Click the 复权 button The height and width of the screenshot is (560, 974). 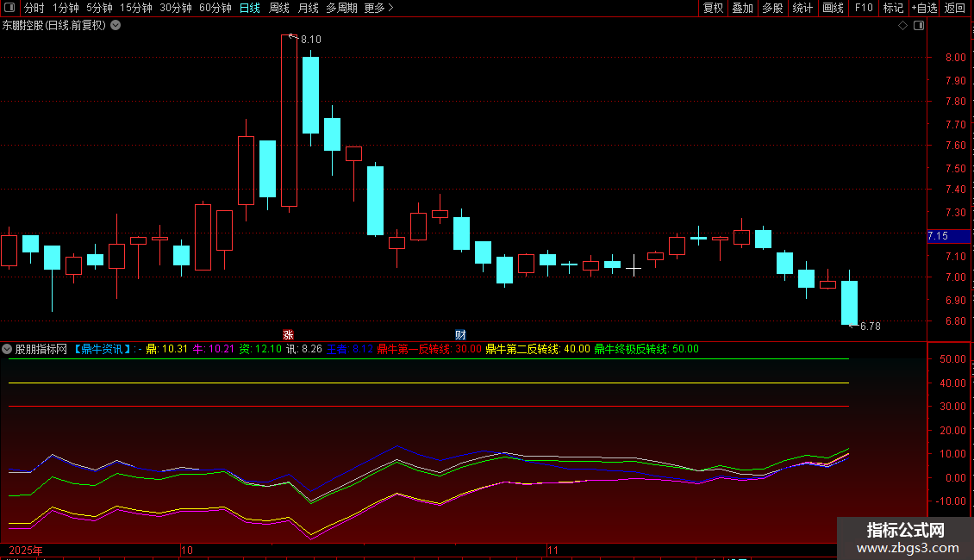click(713, 8)
